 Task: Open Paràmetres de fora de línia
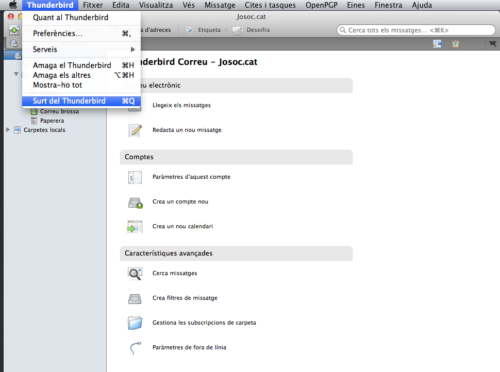189,347
